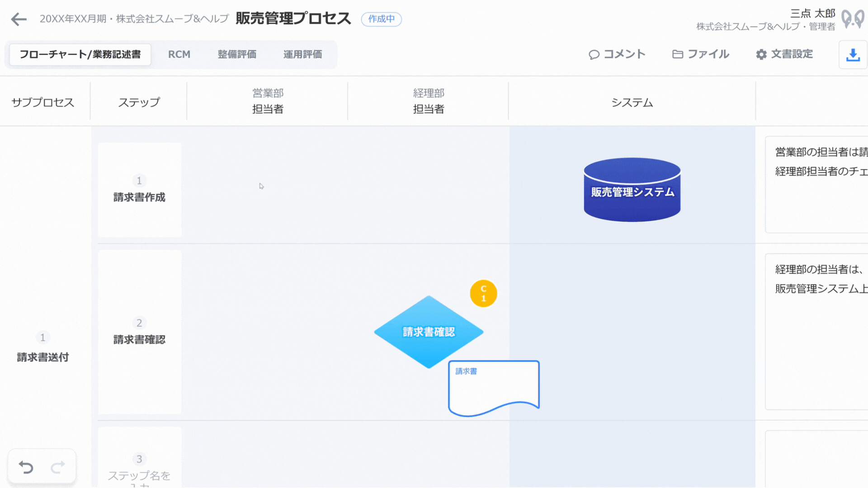Click the user avatar icon
The width and height of the screenshot is (868, 488).
click(x=853, y=19)
